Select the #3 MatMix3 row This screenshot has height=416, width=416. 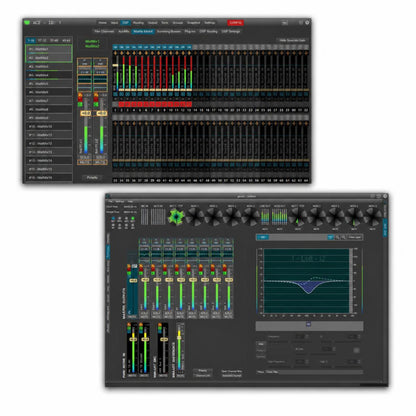(x=49, y=66)
